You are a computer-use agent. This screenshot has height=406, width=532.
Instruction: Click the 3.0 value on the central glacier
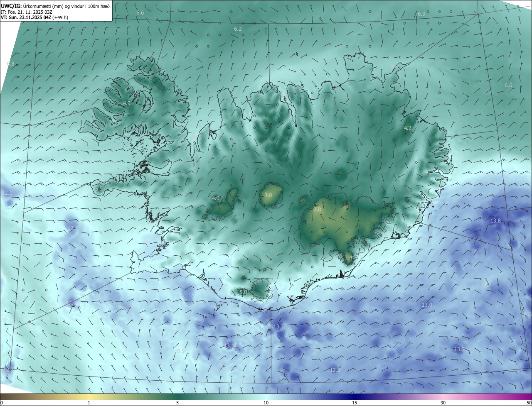tap(268, 195)
